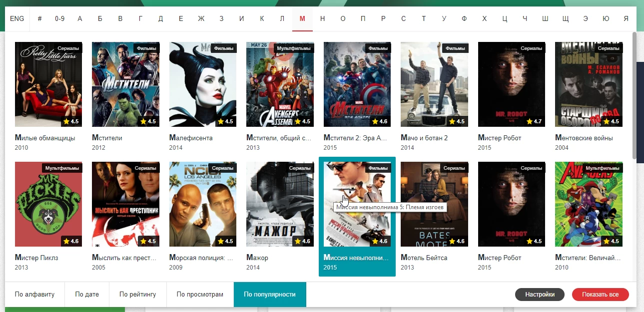
Task: Select the letter Ж tab
Action: point(201,19)
